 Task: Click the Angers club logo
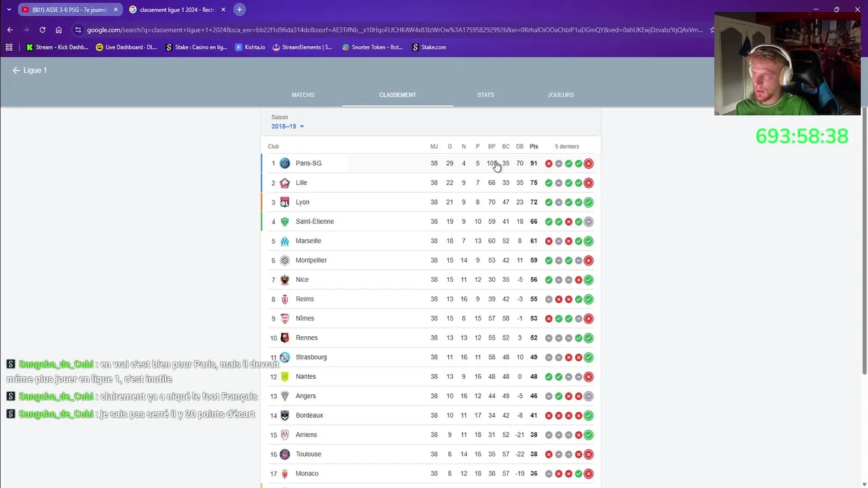point(285,396)
